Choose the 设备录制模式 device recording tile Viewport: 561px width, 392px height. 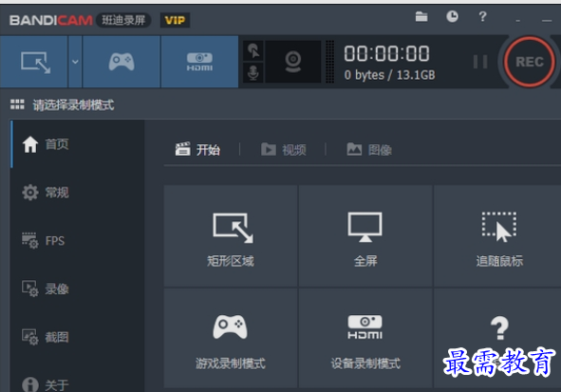tap(365, 338)
